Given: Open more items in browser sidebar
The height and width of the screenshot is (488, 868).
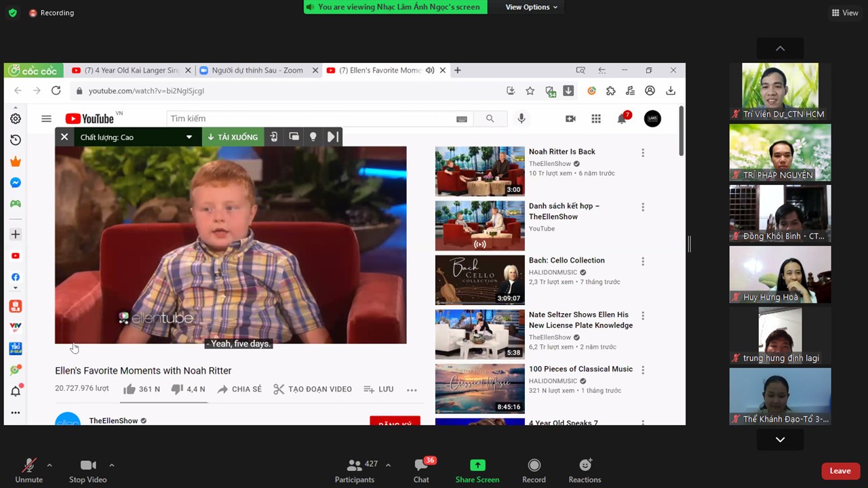Looking at the screenshot, I should 16,413.
